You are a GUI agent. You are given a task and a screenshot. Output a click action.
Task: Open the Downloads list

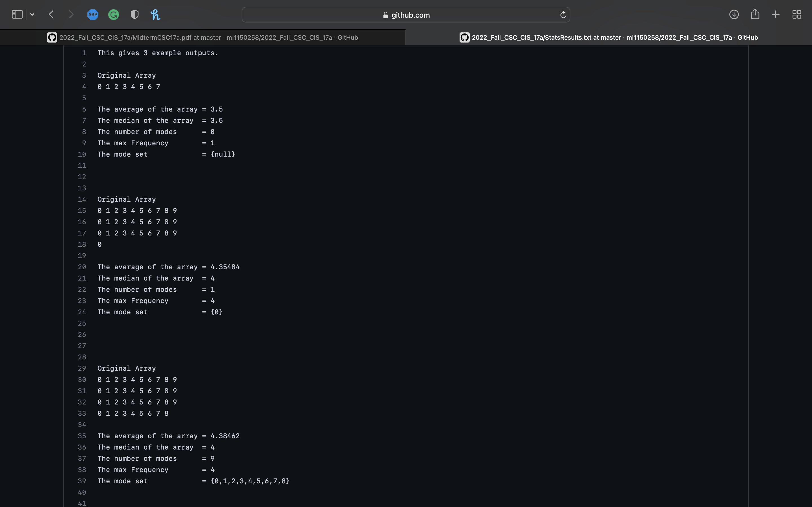pos(734,14)
